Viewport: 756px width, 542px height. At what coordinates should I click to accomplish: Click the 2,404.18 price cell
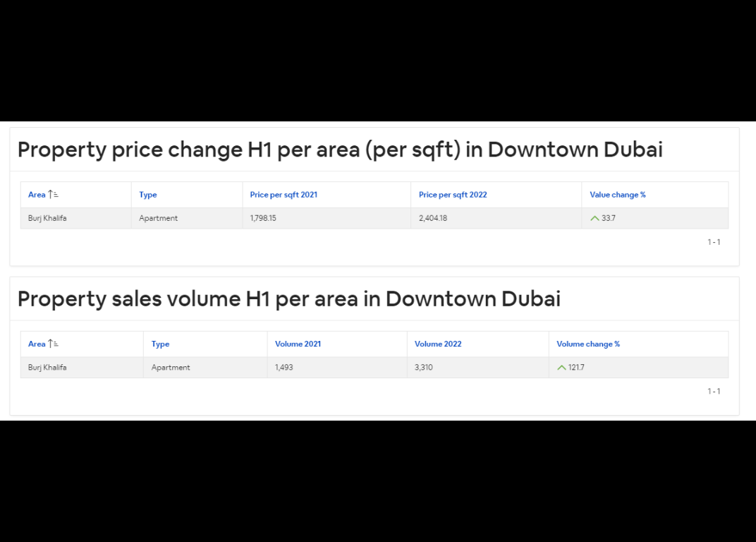tap(433, 218)
